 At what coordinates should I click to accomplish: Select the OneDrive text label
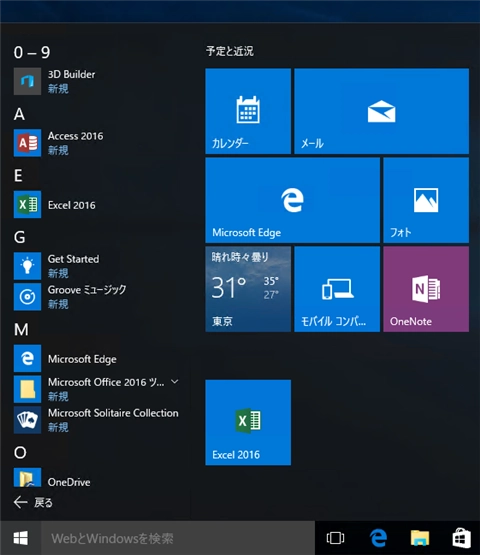69,482
